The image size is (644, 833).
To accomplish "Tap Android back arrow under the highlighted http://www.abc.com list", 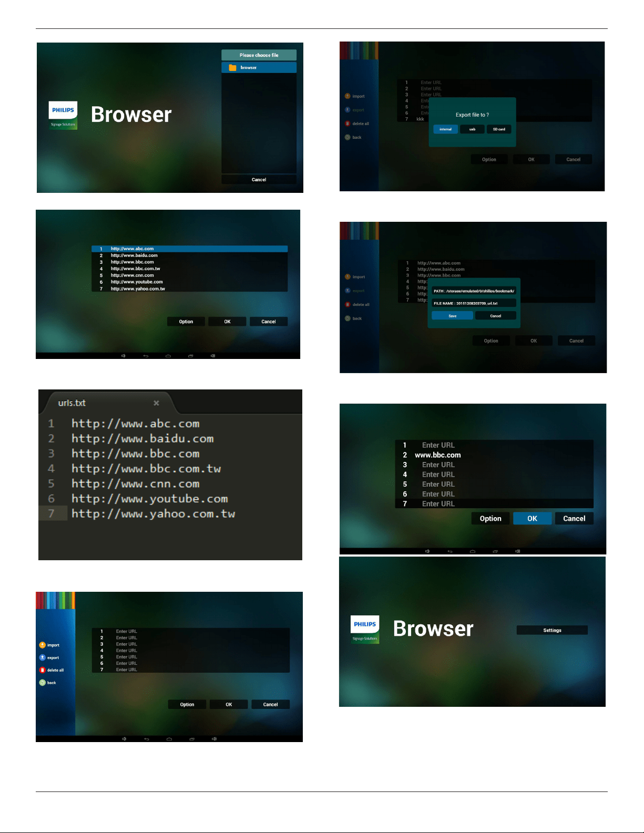I will click(146, 356).
